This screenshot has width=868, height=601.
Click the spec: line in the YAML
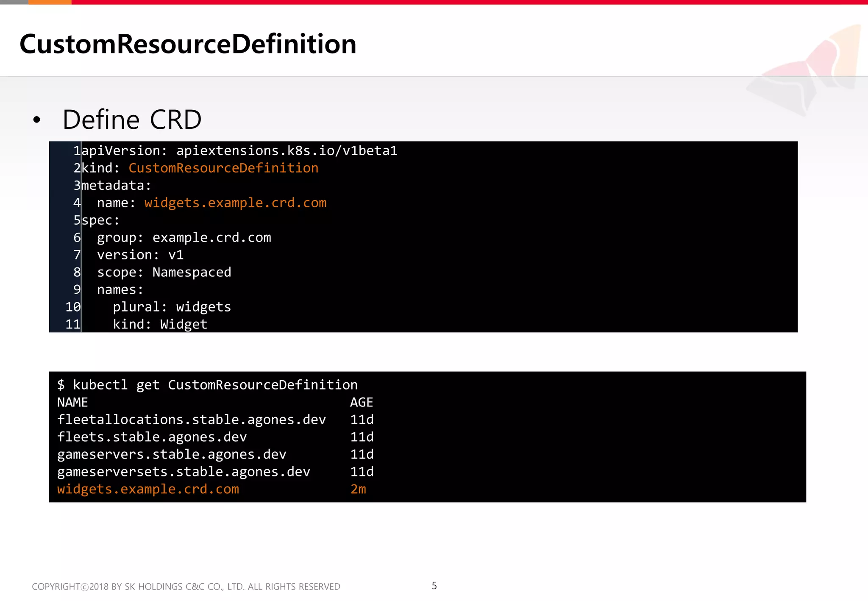click(x=100, y=220)
